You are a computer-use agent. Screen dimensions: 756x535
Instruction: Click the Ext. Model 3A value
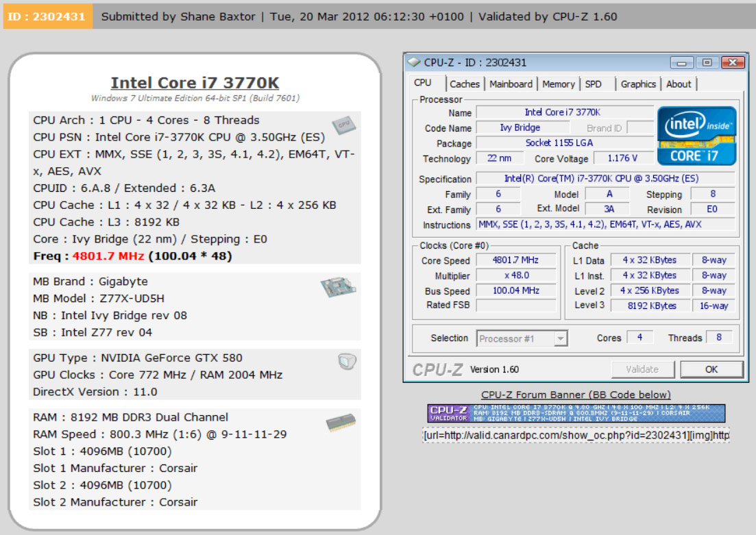coord(609,209)
